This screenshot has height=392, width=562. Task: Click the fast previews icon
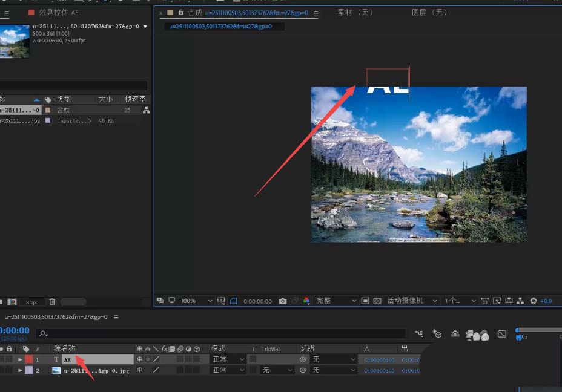(x=497, y=301)
